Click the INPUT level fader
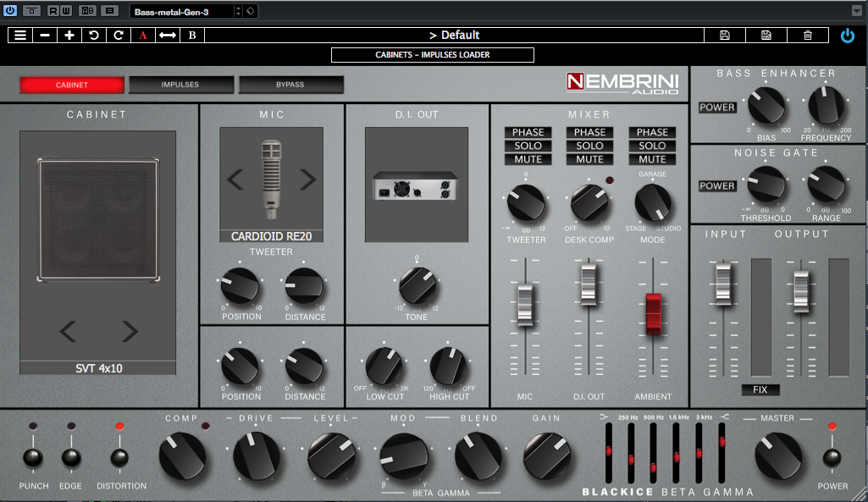 point(723,284)
